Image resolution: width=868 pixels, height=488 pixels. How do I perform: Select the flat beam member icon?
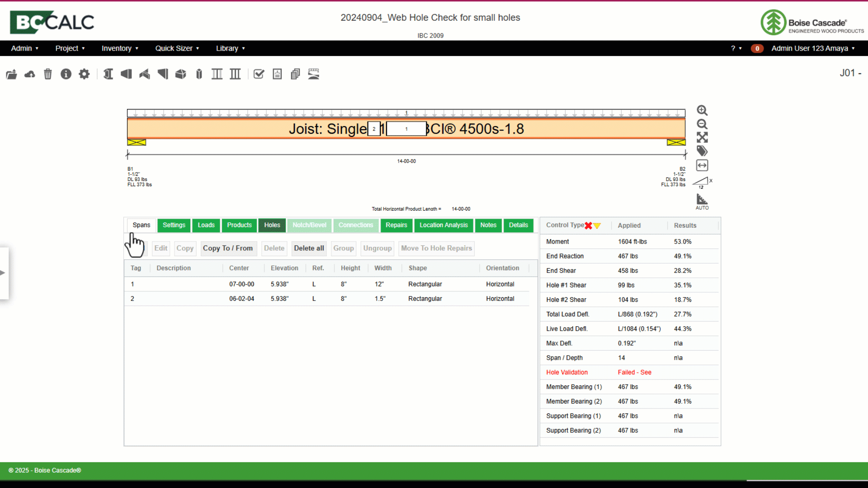pyautogui.click(x=126, y=74)
